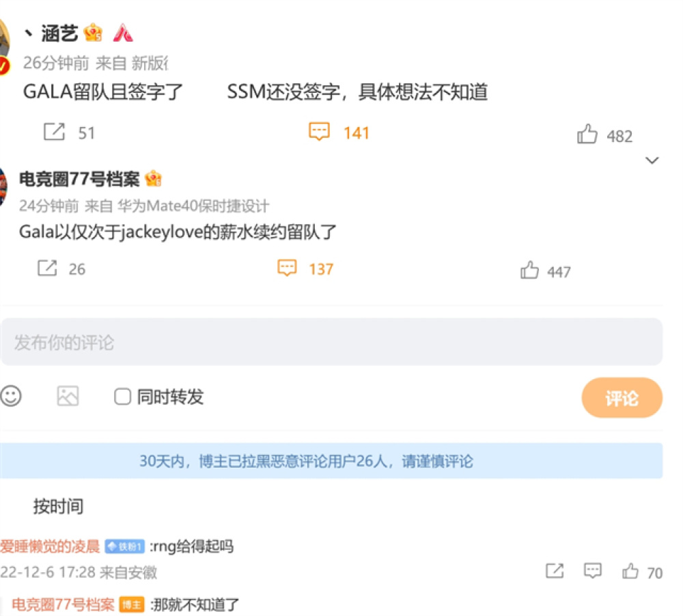
Task: Attach a picture via image icon
Action: [68, 396]
